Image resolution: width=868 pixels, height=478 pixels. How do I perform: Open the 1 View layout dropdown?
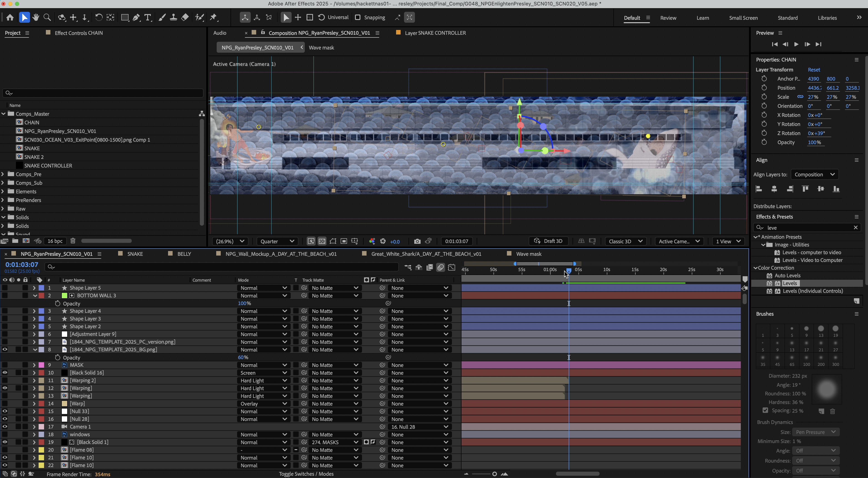728,241
